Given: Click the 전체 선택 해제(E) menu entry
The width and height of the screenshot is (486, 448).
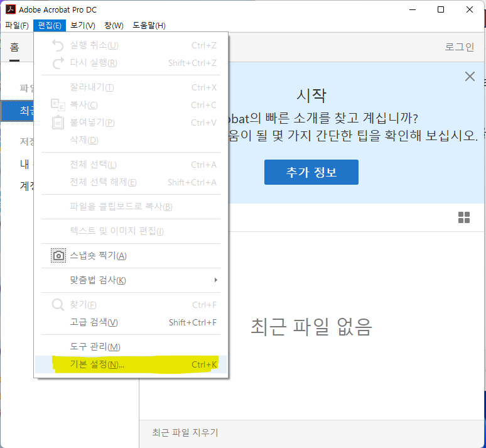Looking at the screenshot, I should click(131, 182).
